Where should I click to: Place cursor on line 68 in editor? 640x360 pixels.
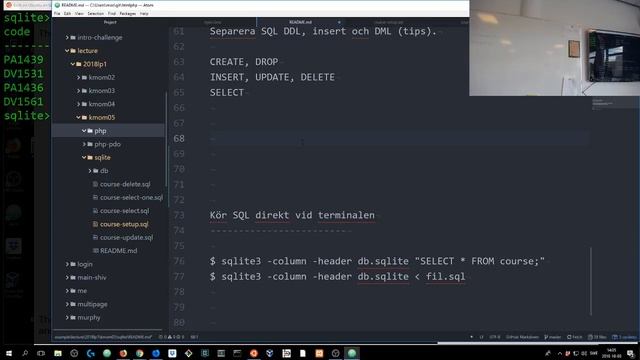coord(400,139)
